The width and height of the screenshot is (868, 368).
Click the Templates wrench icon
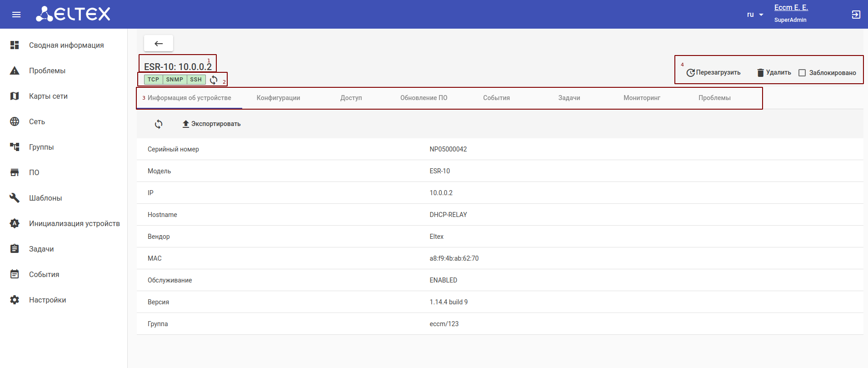pos(15,198)
